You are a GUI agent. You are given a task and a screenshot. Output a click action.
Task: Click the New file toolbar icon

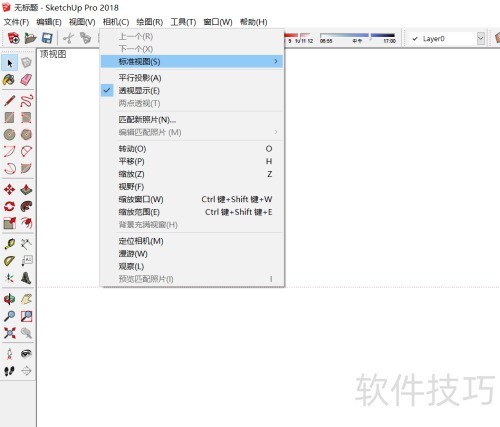(14, 38)
